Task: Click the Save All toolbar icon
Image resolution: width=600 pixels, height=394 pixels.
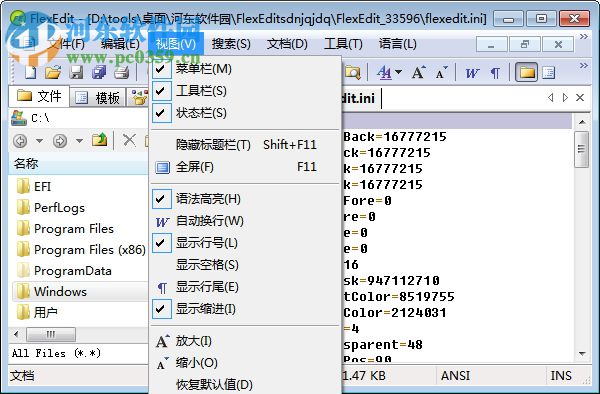Action: coord(99,72)
